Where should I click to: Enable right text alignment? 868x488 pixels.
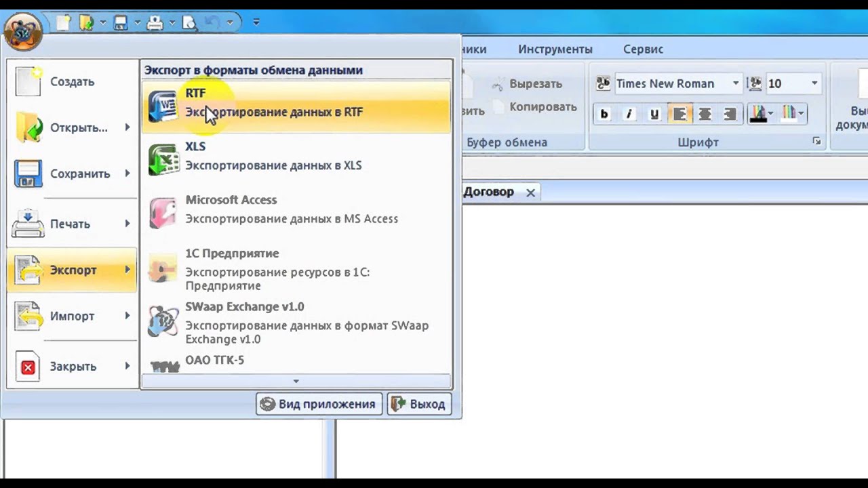point(730,114)
